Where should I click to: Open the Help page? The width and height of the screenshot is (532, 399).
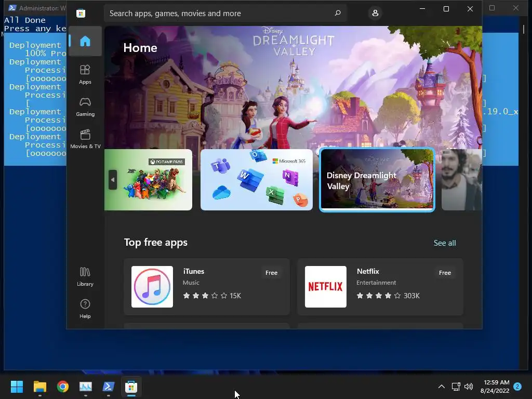pyautogui.click(x=85, y=309)
